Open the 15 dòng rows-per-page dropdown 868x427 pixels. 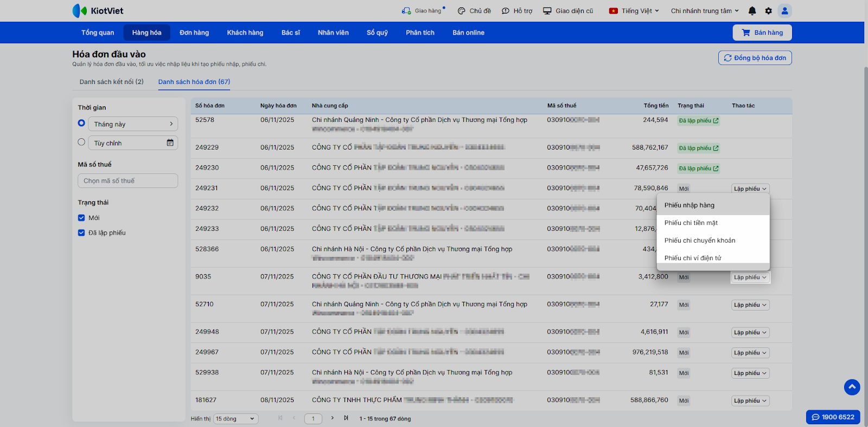235,419
